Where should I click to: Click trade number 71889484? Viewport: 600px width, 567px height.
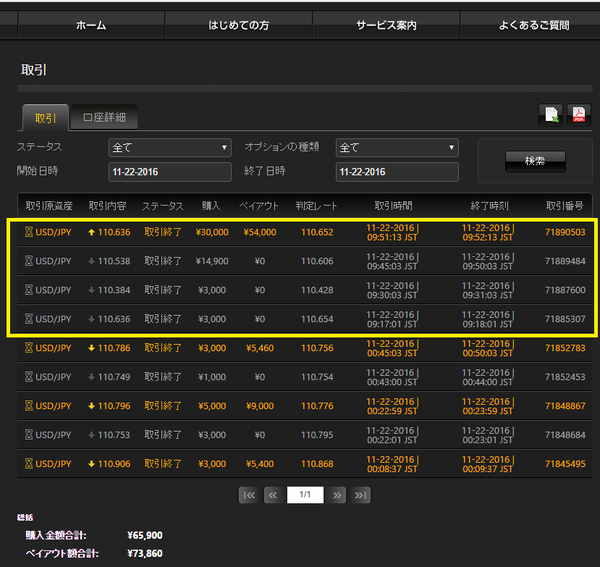(x=565, y=261)
